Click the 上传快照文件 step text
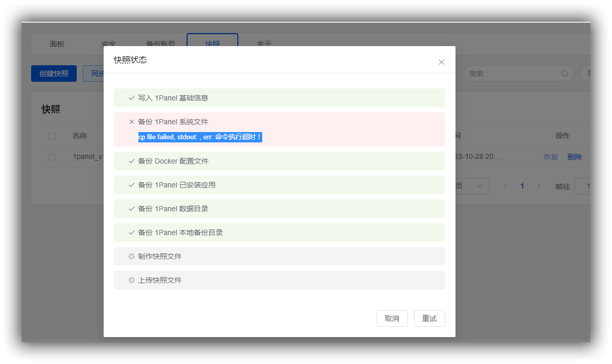 160,280
